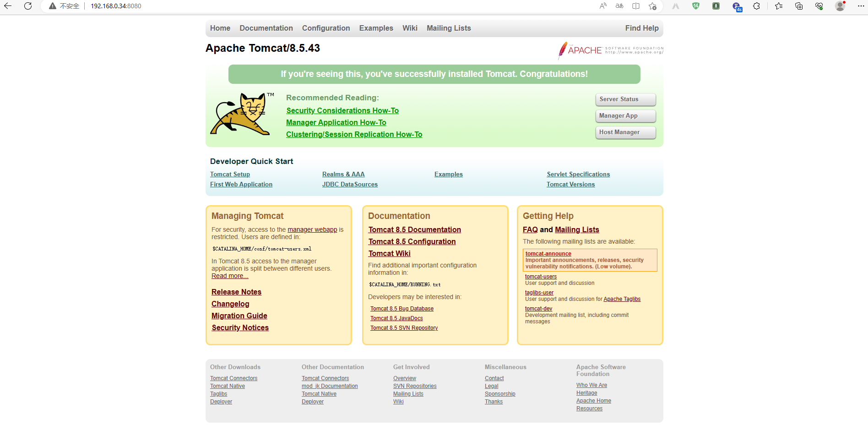Reload the page with refresh icon
Viewport: 868px width, 425px height.
point(28,6)
